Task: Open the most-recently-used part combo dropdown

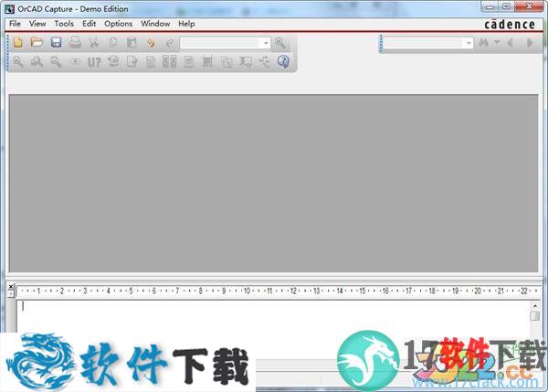Action: coord(266,43)
